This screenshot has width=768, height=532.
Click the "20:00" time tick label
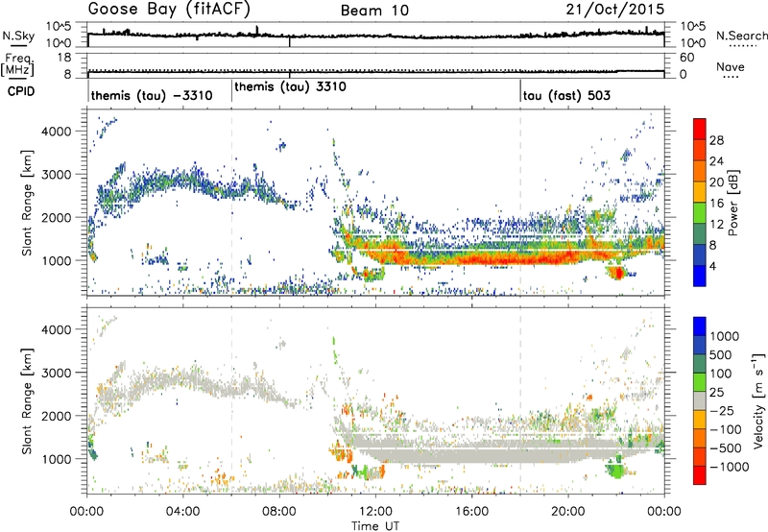pyautogui.click(x=568, y=512)
